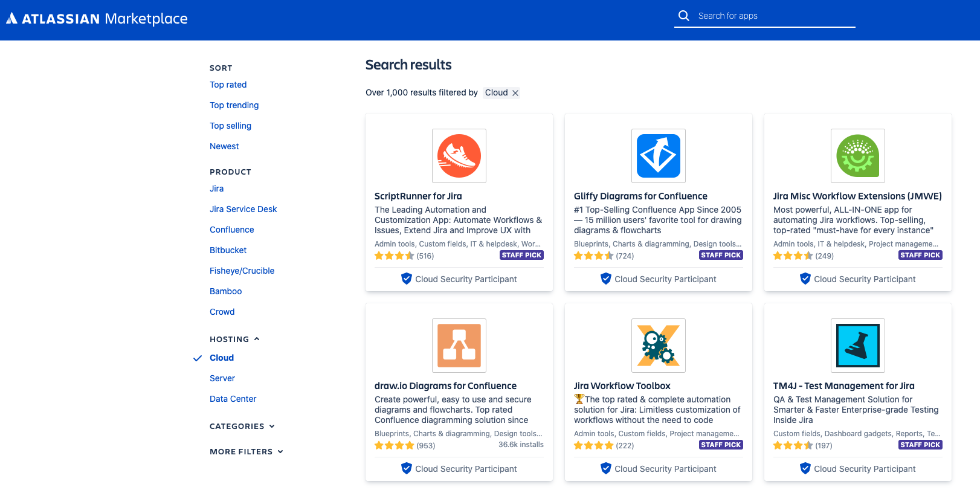Click Jira Workflow Toolbox's star rating

pos(594,445)
